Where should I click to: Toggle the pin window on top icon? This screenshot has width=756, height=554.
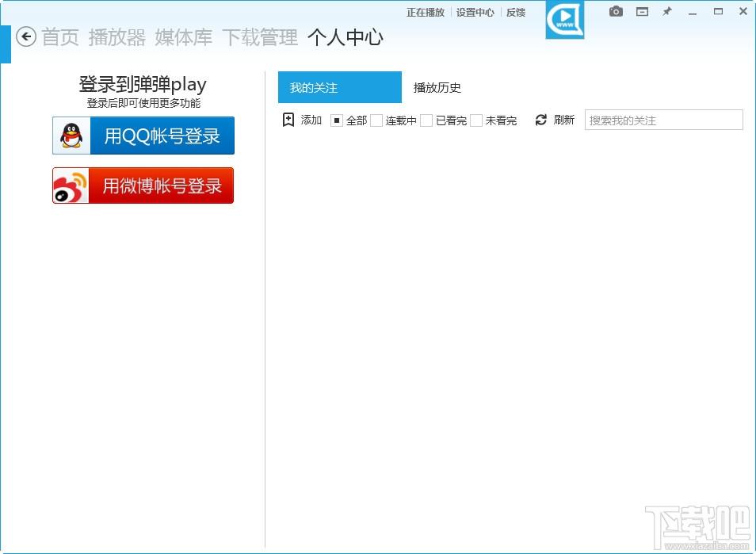[667, 12]
